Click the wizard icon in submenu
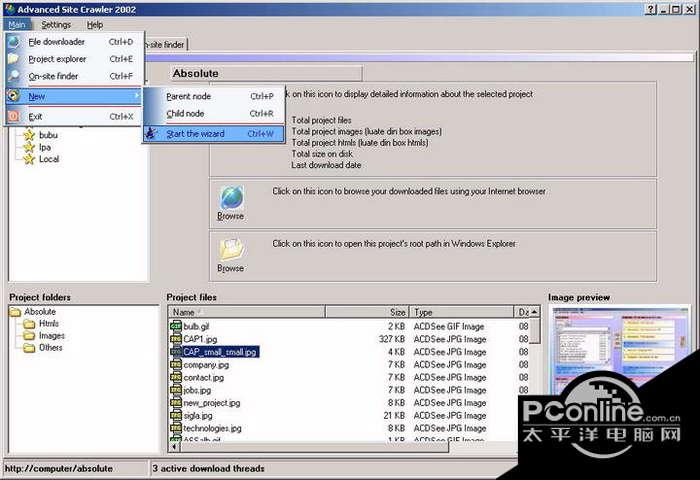The height and width of the screenshot is (480, 700). click(152, 134)
